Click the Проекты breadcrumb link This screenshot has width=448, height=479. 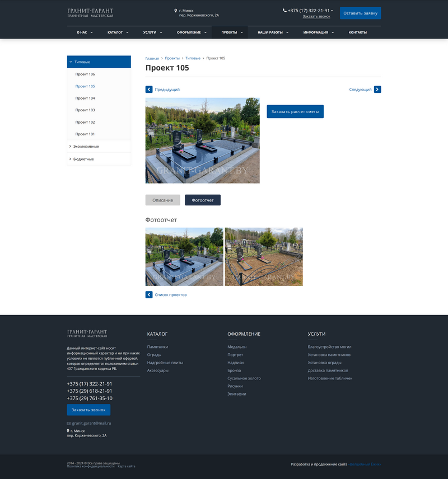pyautogui.click(x=172, y=58)
